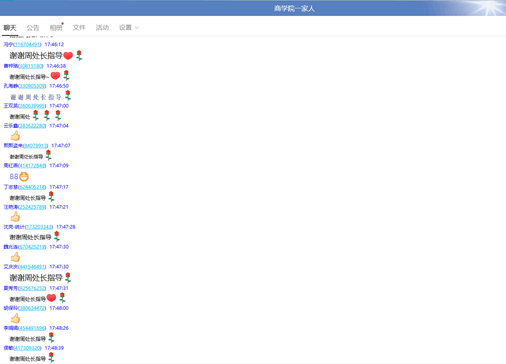This screenshot has width=506, height=364.
Task: Select the 聊天 tab
Action: [10, 28]
